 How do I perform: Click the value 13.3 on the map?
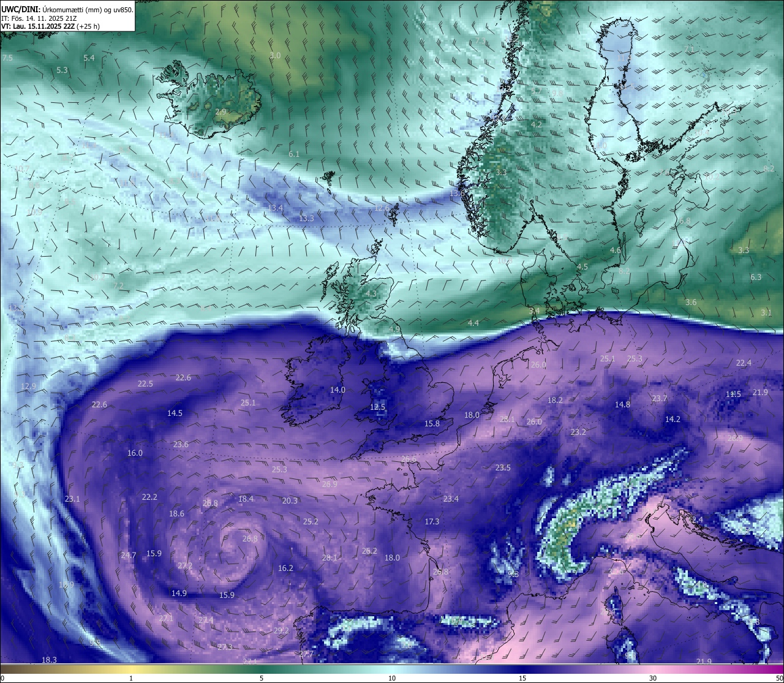(x=306, y=218)
